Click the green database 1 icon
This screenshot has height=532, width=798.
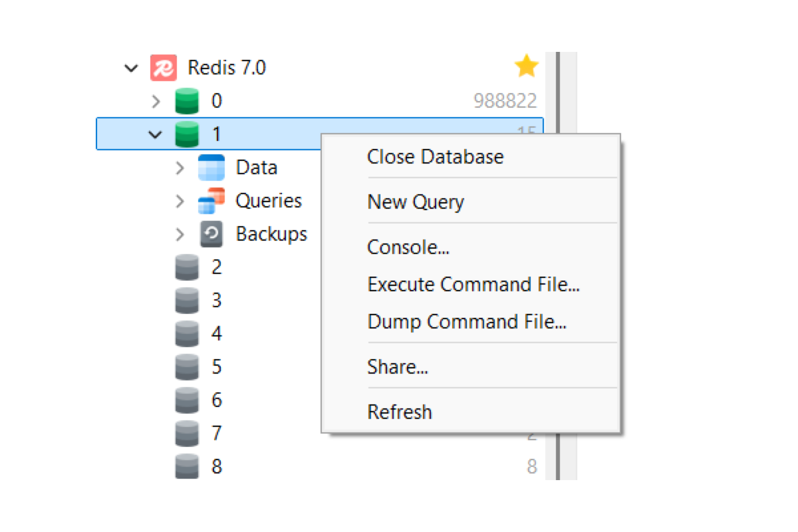click(x=187, y=134)
